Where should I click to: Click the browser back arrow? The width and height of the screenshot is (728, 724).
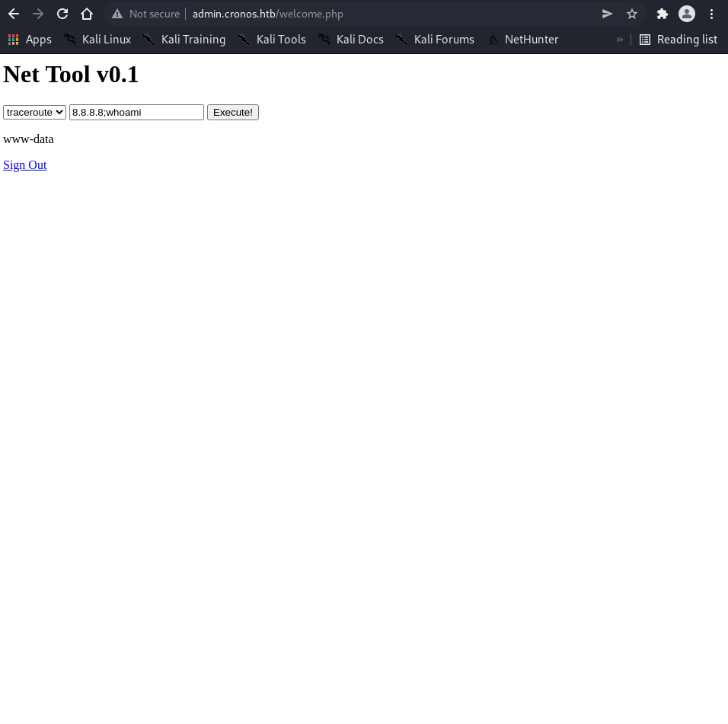point(14,14)
